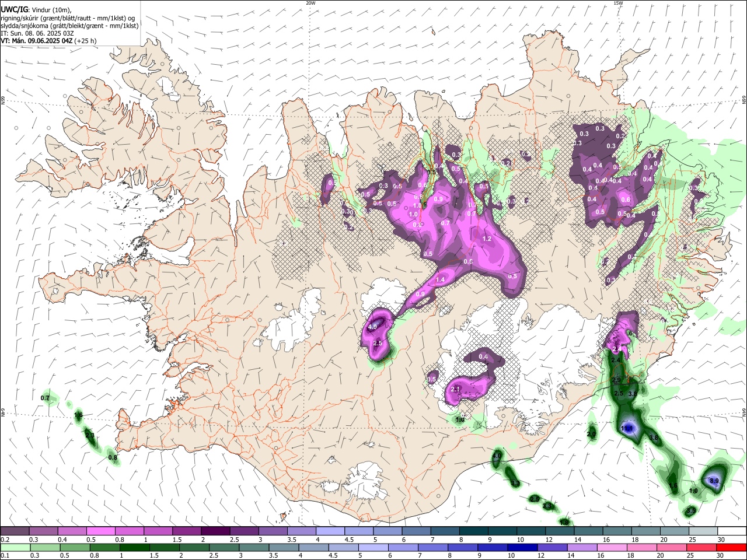This screenshot has width=747, height=560.
Task: Click the 'UWC/IG' title text
Action: coord(14,10)
